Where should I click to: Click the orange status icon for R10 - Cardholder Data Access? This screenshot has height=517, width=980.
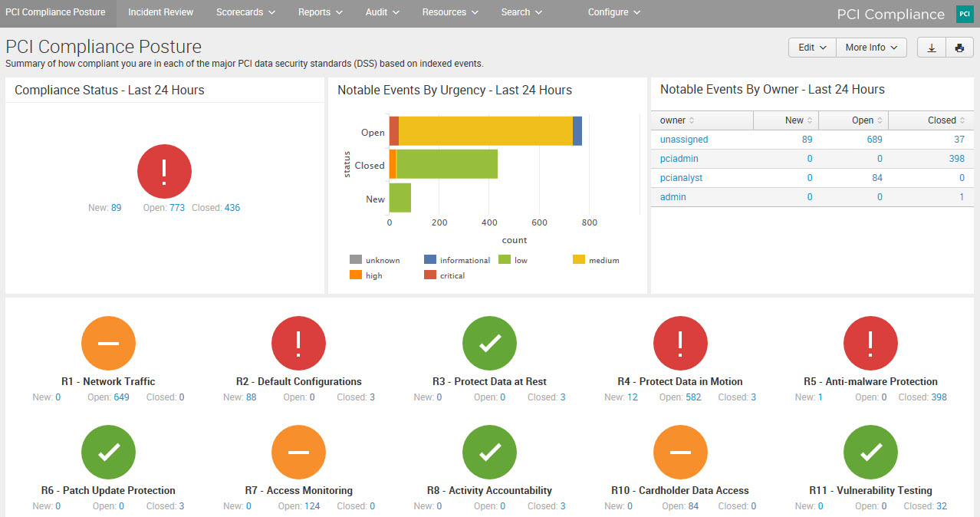(x=680, y=452)
